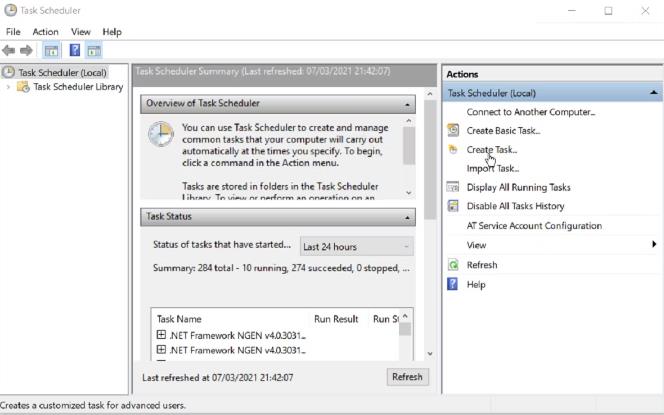Click Display All Running Tasks action
This screenshot has width=664, height=415.
(x=518, y=187)
